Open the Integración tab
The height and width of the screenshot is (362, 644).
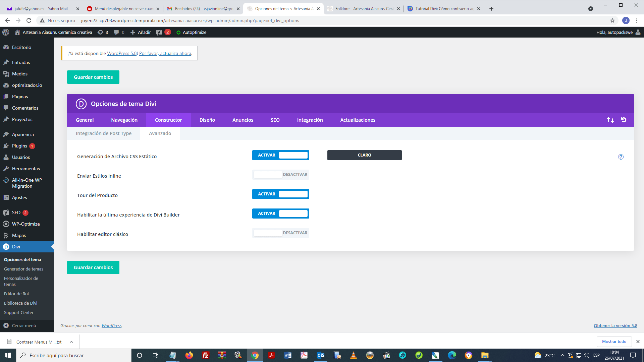click(x=310, y=120)
